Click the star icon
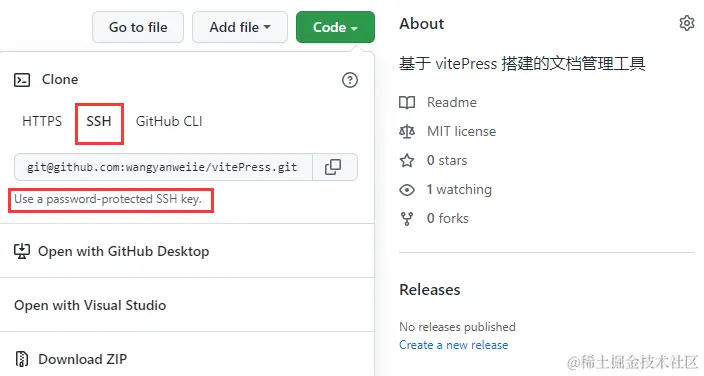The height and width of the screenshot is (376, 704). [x=407, y=160]
